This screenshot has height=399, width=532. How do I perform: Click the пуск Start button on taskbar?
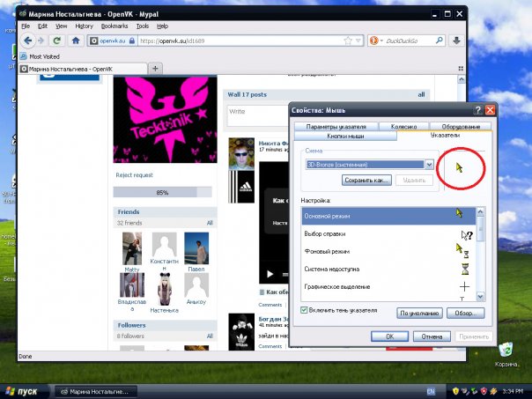coord(23,392)
